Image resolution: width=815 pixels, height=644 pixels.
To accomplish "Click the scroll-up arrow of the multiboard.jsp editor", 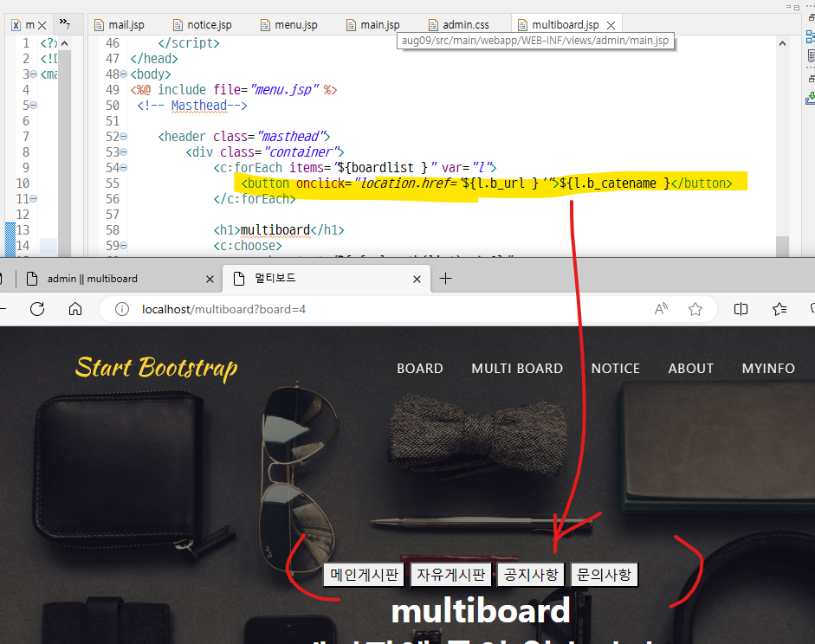I will click(782, 43).
